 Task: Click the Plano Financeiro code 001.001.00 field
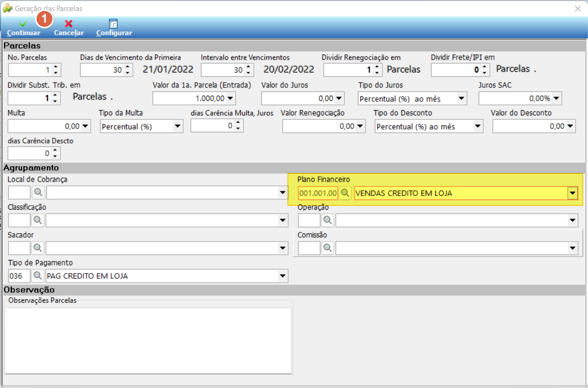click(318, 193)
